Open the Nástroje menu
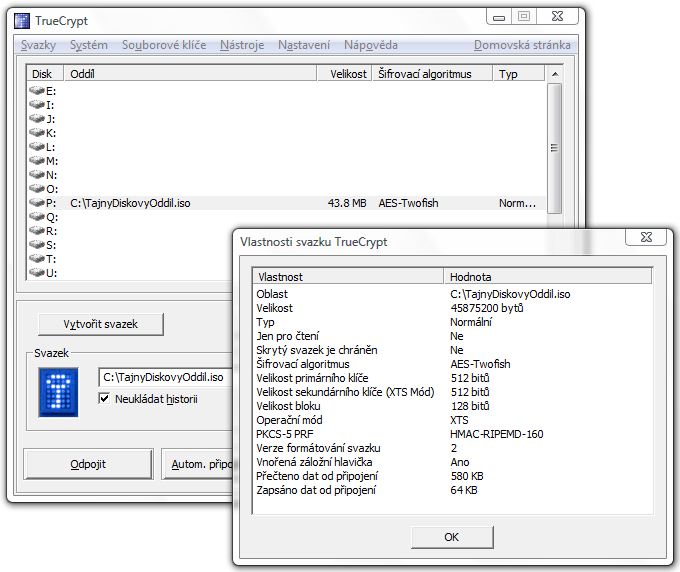Screen dimensions: 680x572 pyautogui.click(x=242, y=45)
